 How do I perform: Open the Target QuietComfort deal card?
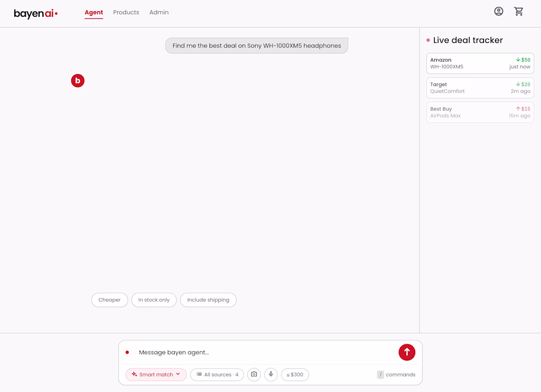click(480, 88)
